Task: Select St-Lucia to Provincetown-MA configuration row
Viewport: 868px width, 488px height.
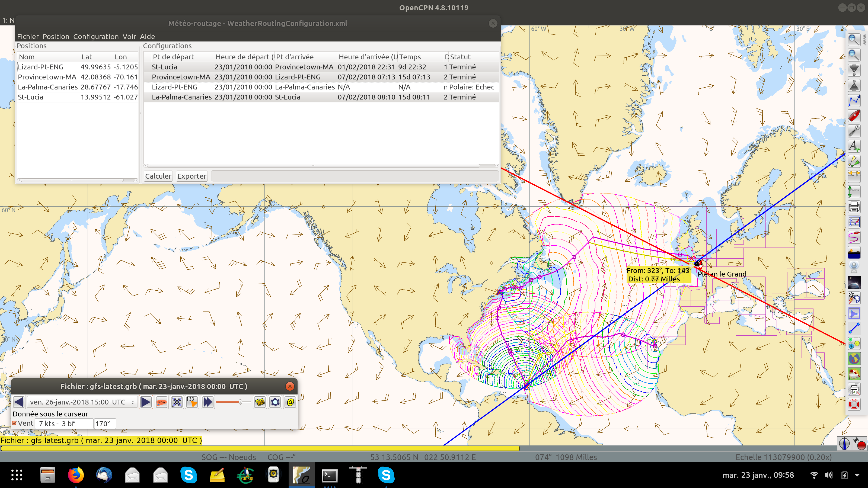Action: 321,67
